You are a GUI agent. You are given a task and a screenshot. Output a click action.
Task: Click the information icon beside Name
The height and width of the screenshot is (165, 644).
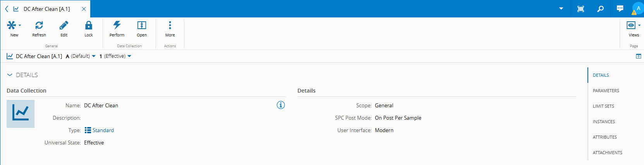(281, 105)
